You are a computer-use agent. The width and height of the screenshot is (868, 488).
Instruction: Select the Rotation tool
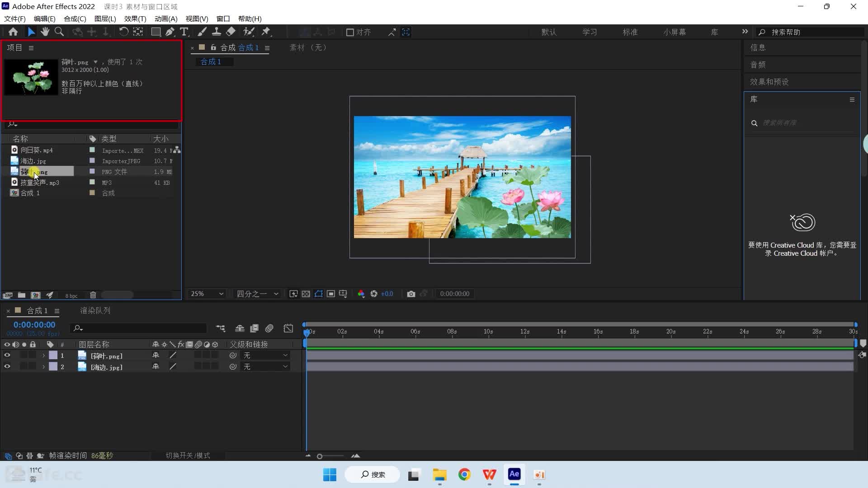[123, 32]
